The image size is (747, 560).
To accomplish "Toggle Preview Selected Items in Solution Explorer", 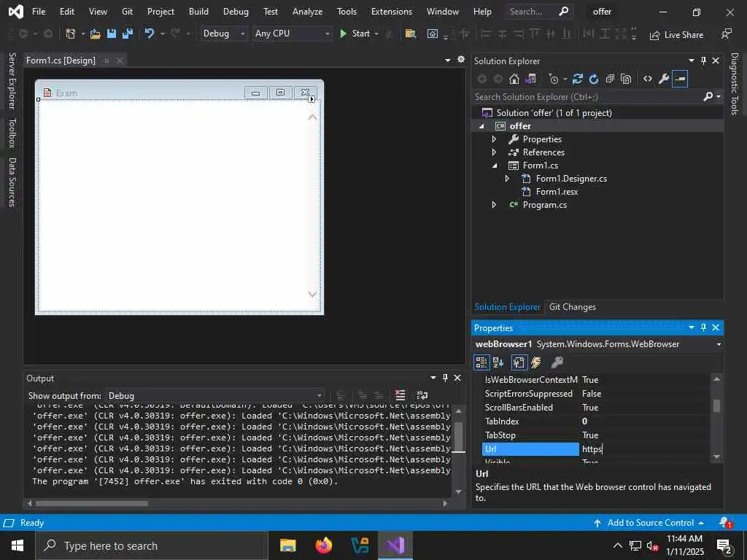I will (x=680, y=79).
